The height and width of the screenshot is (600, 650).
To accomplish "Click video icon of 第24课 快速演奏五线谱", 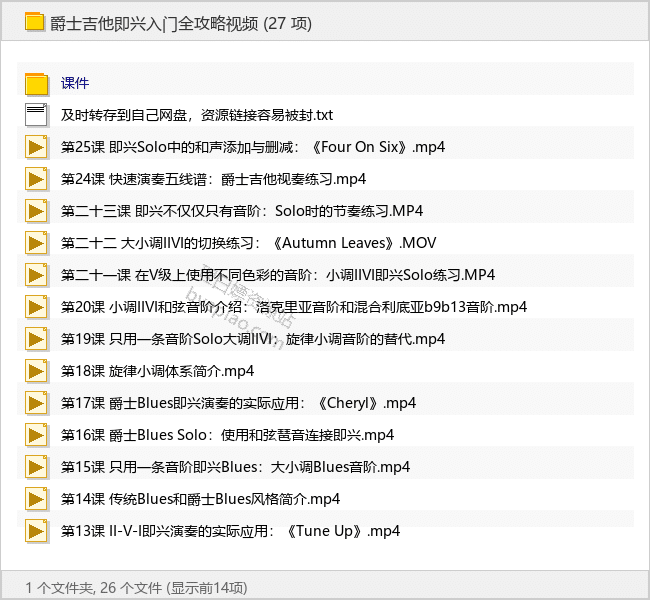I will pos(36,179).
